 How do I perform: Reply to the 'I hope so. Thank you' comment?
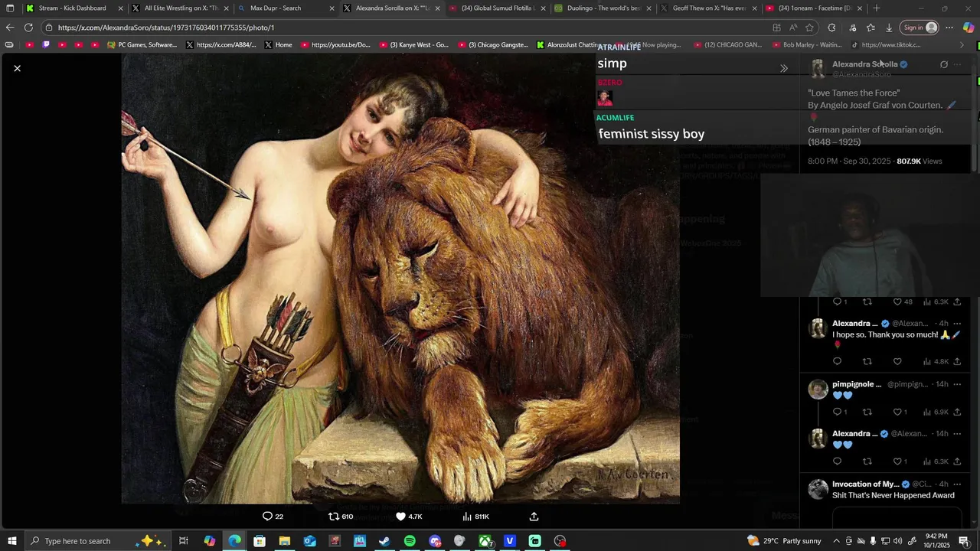coord(837,361)
